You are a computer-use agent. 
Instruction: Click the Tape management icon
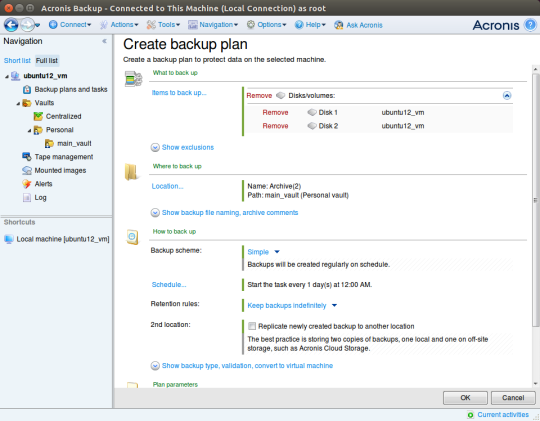point(27,157)
